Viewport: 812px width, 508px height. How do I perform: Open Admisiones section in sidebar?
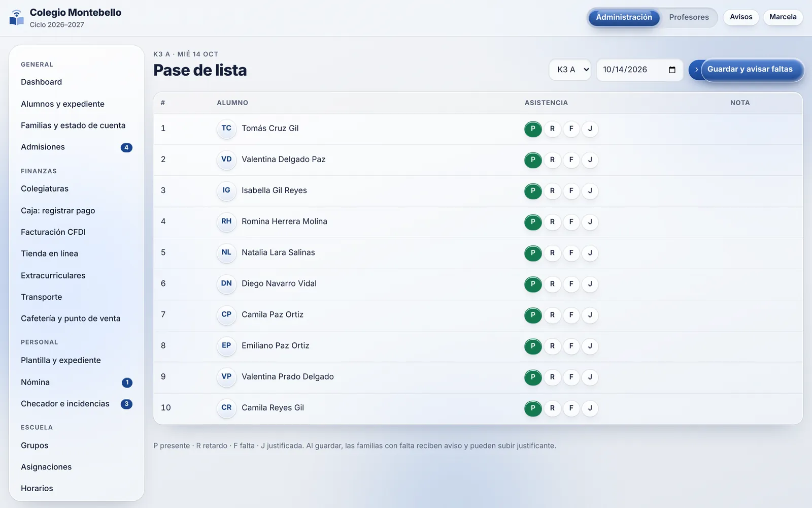pos(77,147)
